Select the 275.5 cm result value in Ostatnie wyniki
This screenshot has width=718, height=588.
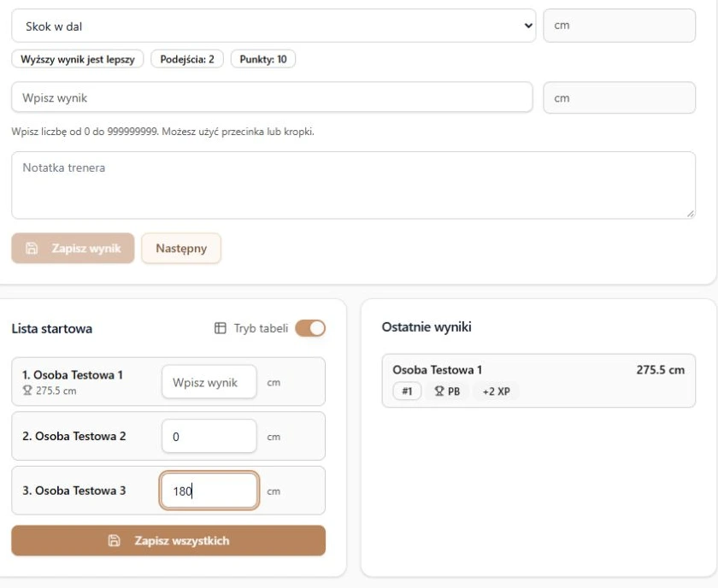[x=660, y=370]
